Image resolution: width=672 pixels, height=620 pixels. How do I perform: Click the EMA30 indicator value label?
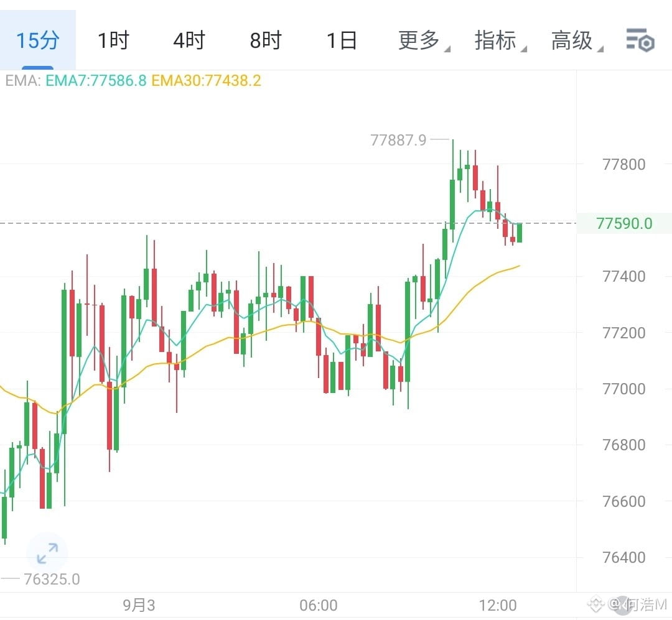click(x=206, y=81)
